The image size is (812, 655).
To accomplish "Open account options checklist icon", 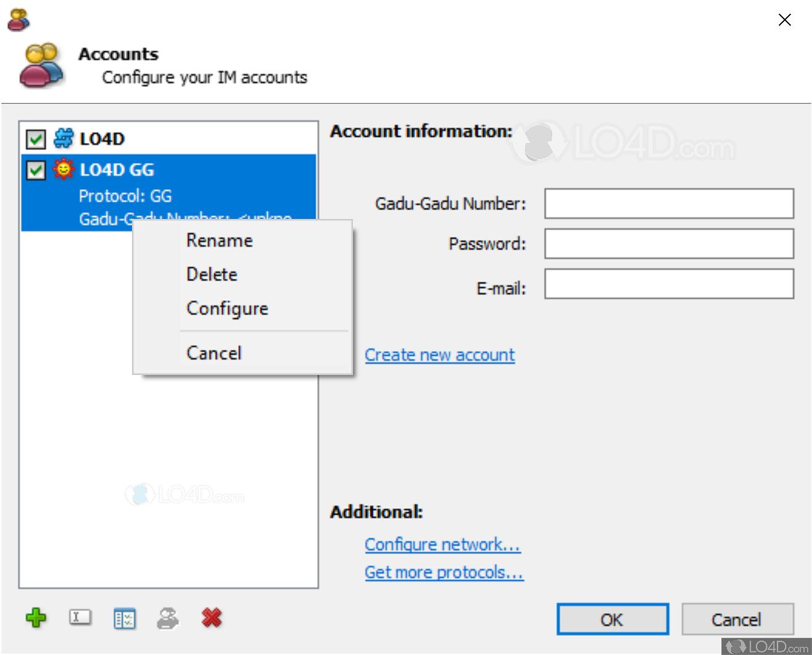I will pyautogui.click(x=125, y=618).
